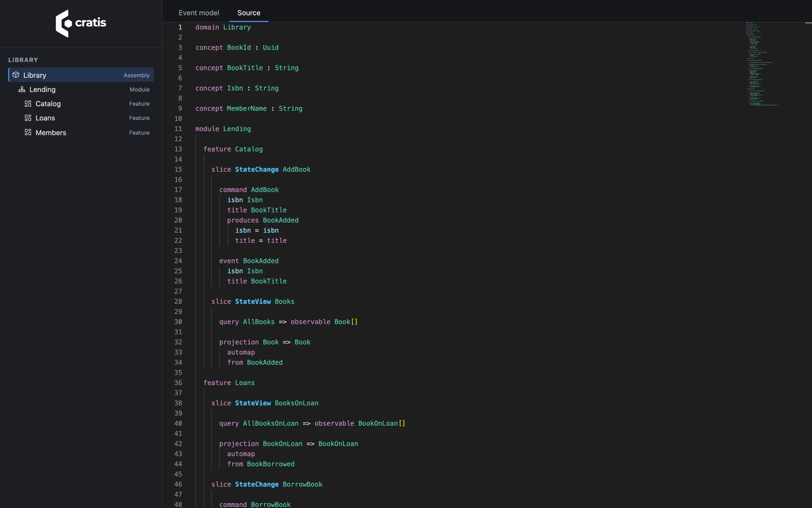812x508 pixels.
Task: Click 'query AllBooks' code line
Action: pos(288,322)
